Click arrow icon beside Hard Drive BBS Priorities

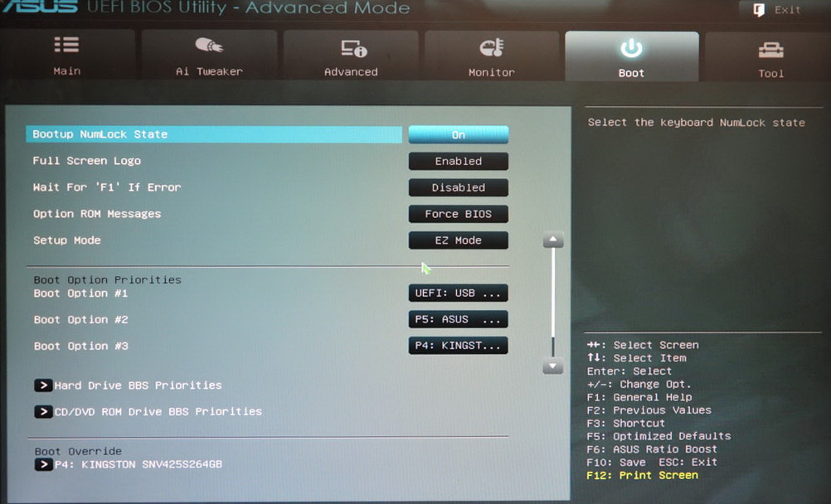pos(43,385)
